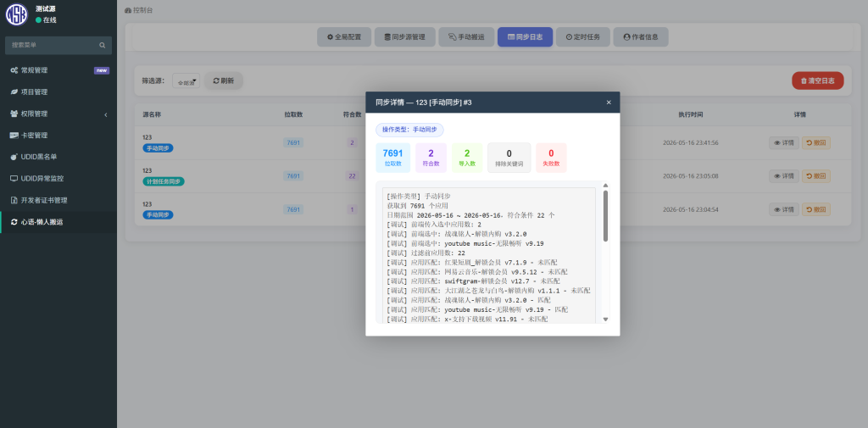Close the 同步详情 dialog
868x428 pixels.
tap(609, 103)
